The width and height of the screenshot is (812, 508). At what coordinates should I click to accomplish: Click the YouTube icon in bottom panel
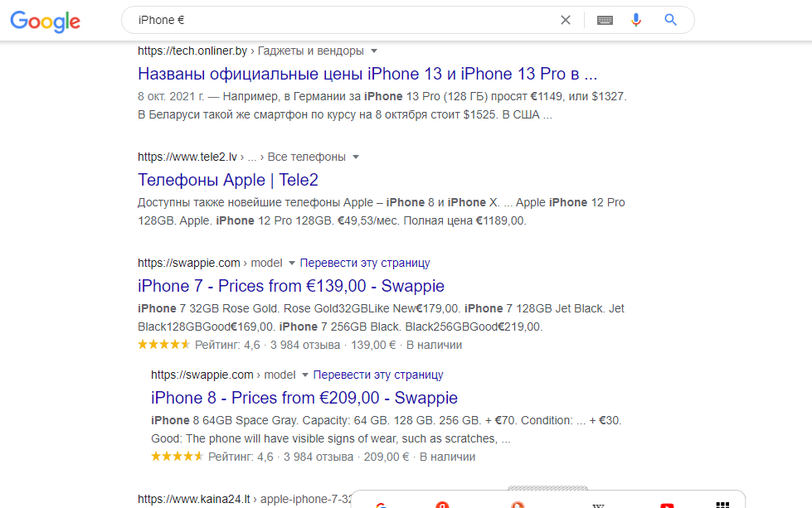coord(666,504)
